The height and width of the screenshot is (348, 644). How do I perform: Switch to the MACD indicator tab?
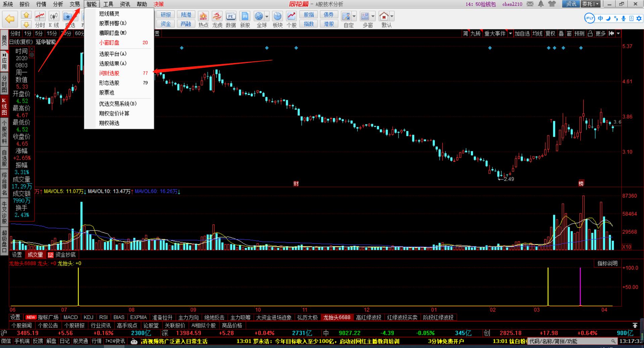(x=70, y=317)
